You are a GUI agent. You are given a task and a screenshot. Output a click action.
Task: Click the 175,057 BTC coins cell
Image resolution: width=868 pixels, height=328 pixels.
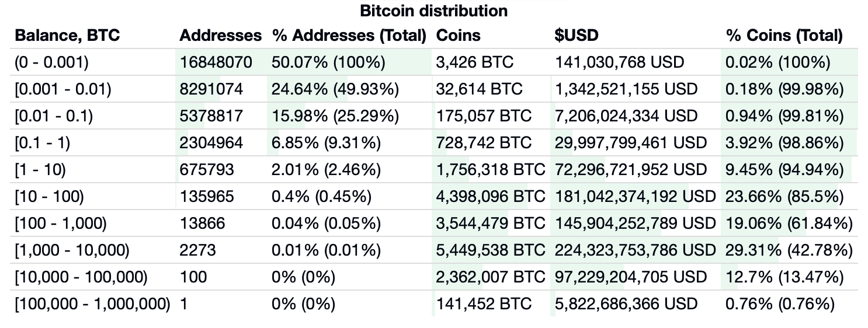484,116
